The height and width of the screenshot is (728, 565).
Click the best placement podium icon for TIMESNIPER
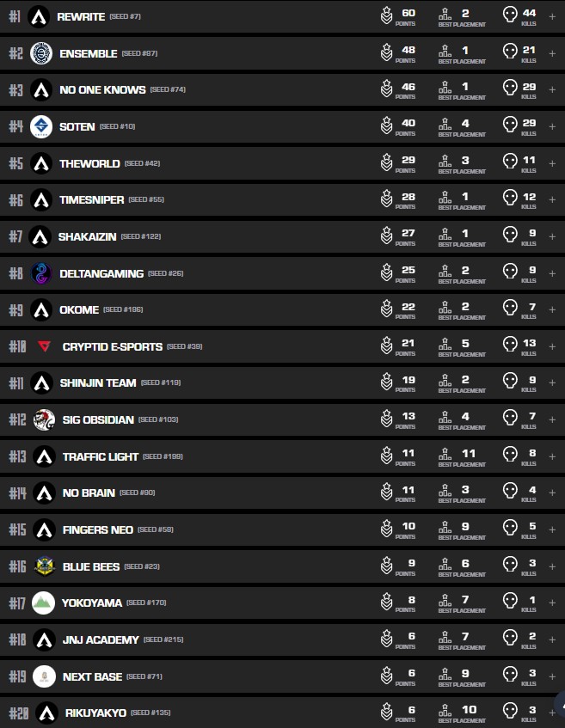click(445, 199)
